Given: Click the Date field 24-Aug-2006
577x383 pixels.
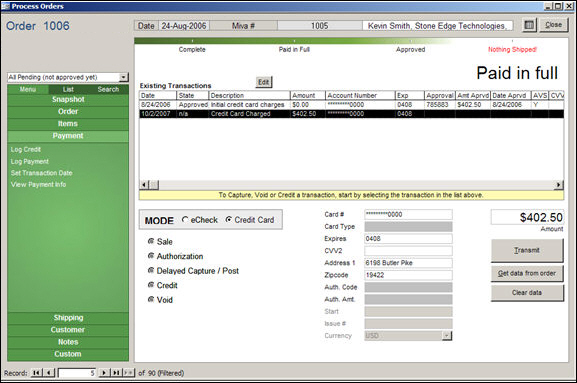Looking at the screenshot, I should [x=184, y=26].
